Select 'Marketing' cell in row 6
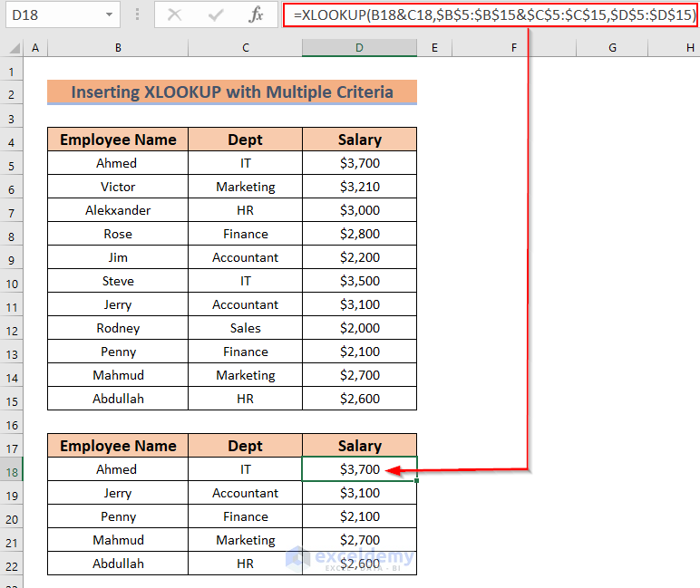Screen dimensions: 700x588 245,187
